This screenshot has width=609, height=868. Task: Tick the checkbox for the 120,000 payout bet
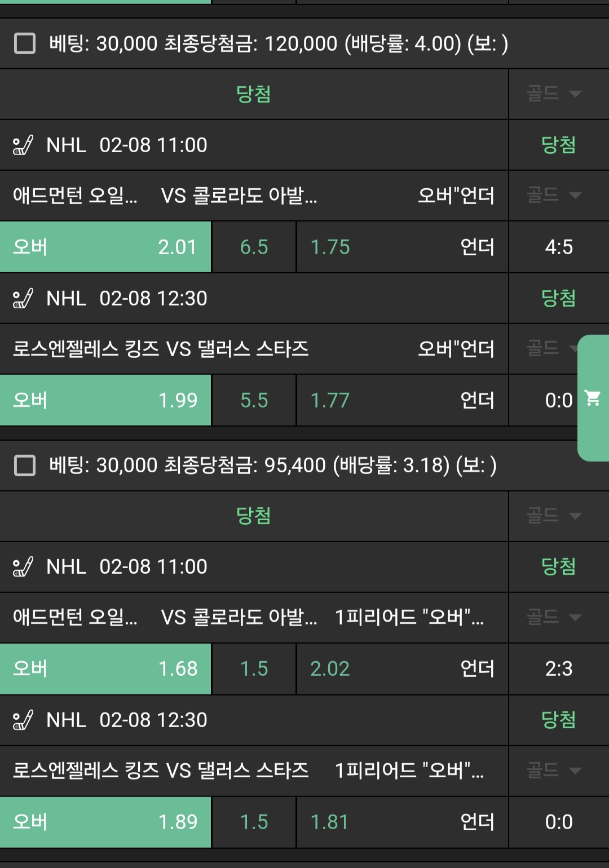click(x=25, y=43)
